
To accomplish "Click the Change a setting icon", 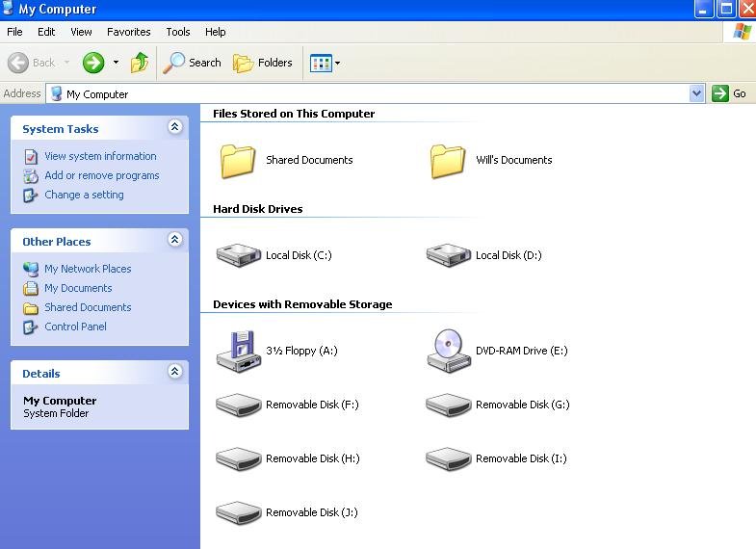I will 31,196.
